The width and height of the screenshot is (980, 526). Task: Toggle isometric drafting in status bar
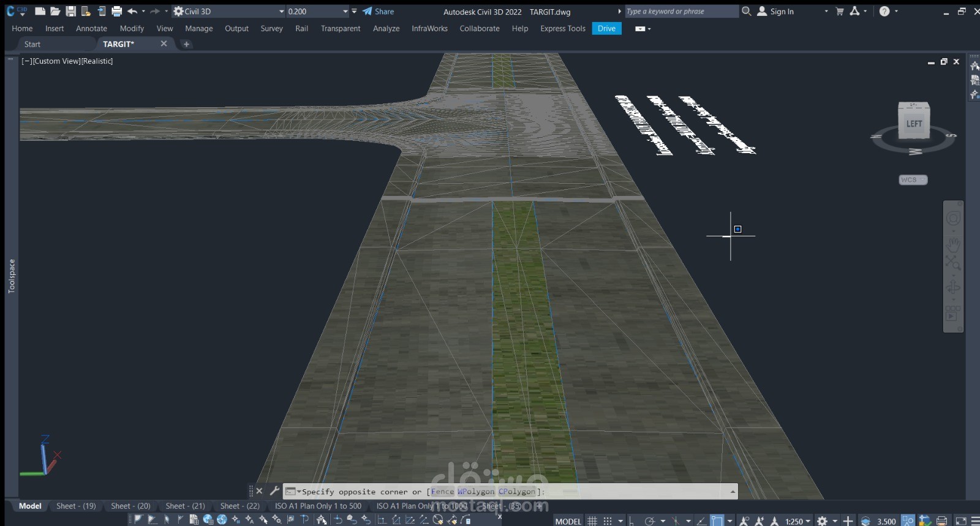[676, 521]
